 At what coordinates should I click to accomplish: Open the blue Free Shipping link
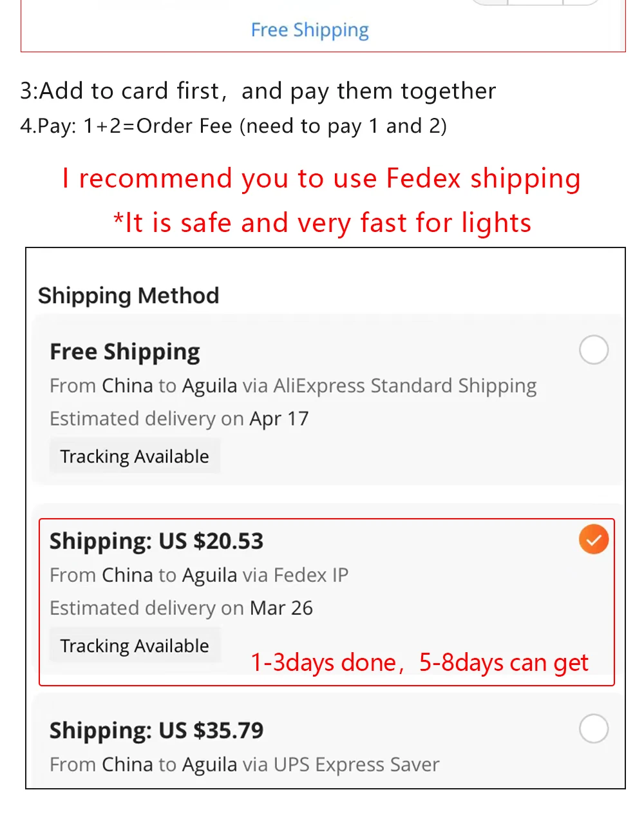click(x=310, y=30)
